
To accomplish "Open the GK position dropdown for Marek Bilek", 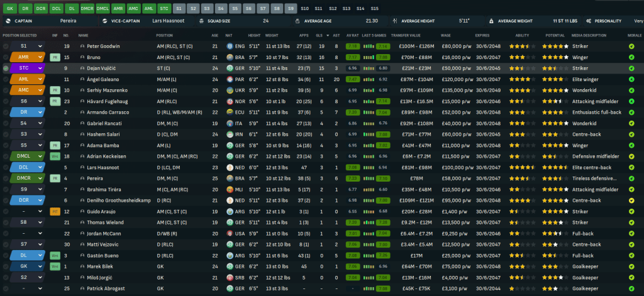I will coord(40,266).
